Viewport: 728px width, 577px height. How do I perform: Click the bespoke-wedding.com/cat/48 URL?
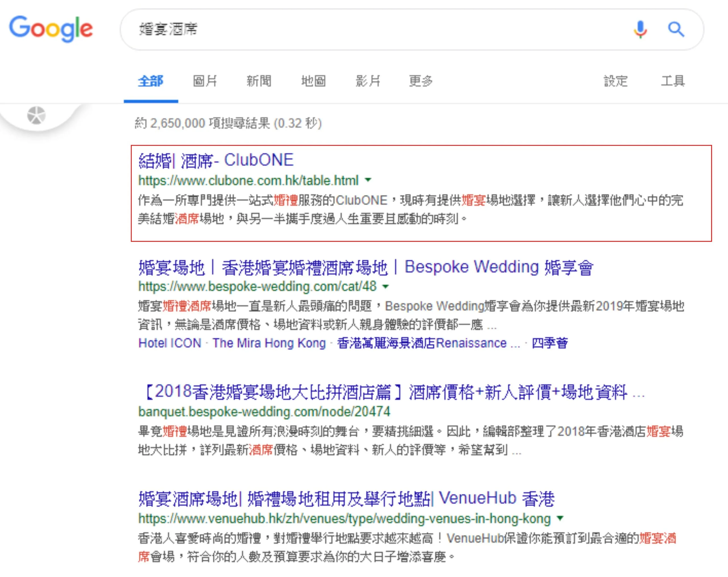(x=257, y=287)
